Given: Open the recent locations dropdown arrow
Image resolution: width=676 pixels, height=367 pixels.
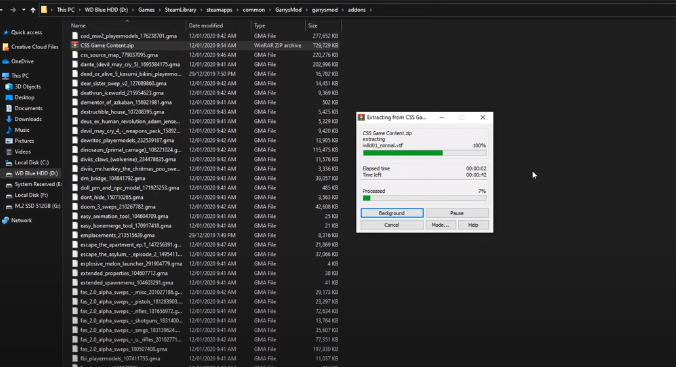Looking at the screenshot, I should 23,9.
